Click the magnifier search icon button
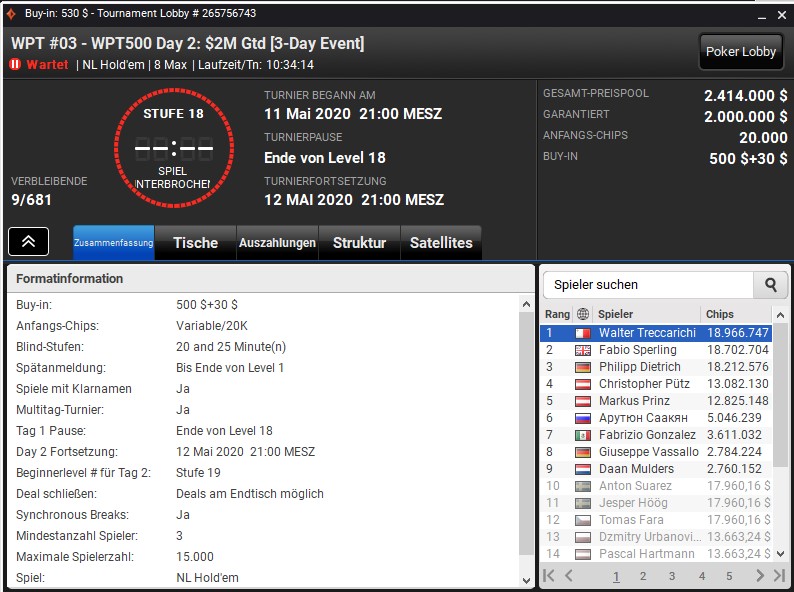The width and height of the screenshot is (794, 592). click(x=771, y=285)
